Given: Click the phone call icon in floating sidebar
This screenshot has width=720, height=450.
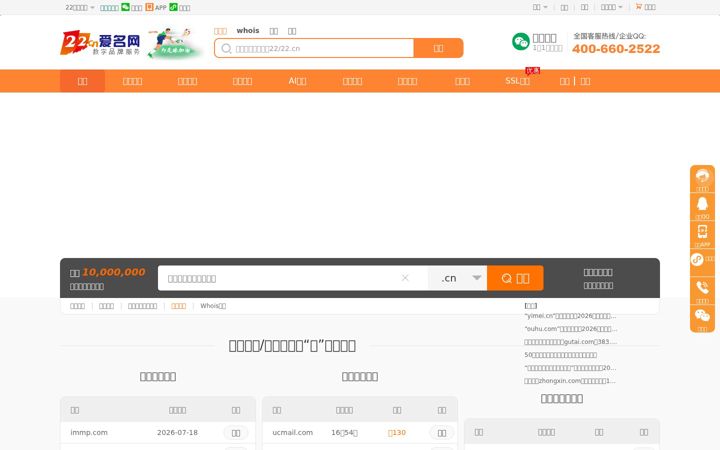Looking at the screenshot, I should 702,288.
